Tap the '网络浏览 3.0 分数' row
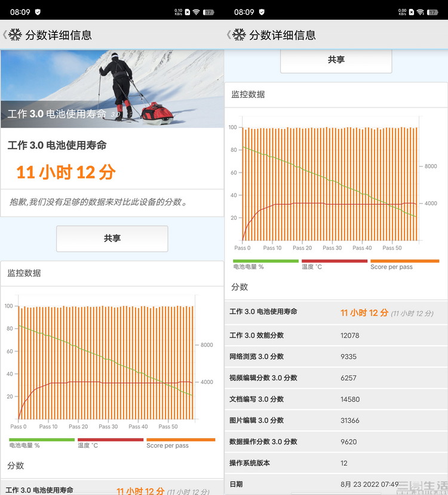The height and width of the screenshot is (495, 448). (x=336, y=356)
